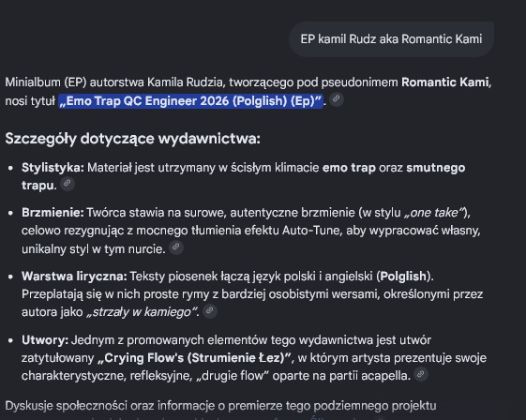Open source link icon after 'tym nurcie'
The width and height of the screenshot is (526, 420).
[x=175, y=247]
